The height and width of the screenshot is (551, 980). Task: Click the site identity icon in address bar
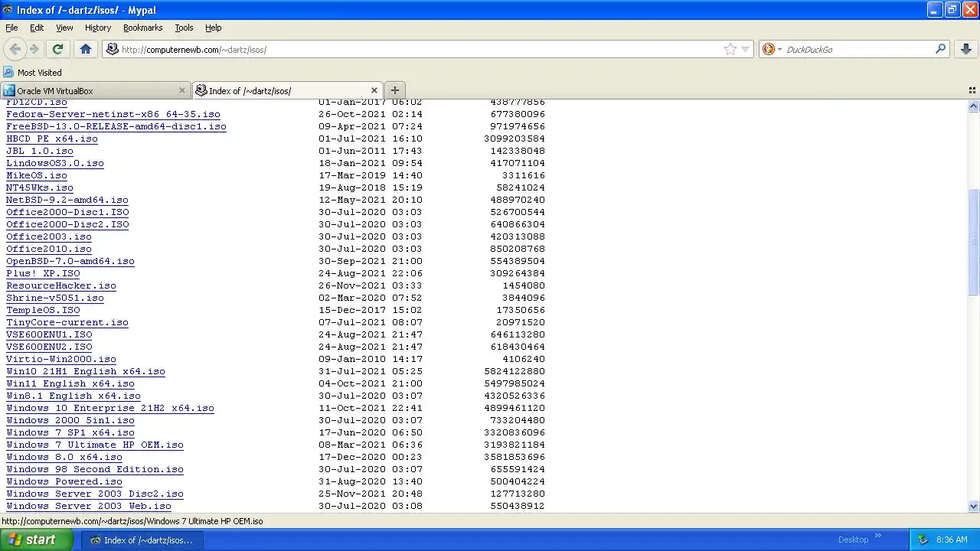coord(113,49)
